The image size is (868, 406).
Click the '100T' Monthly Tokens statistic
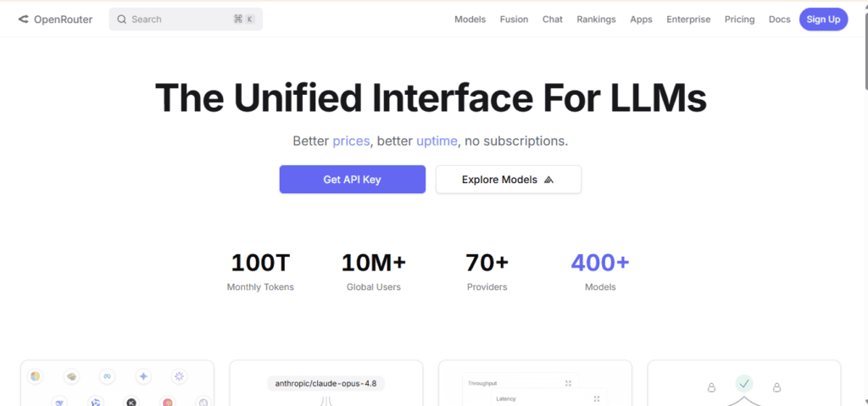click(x=260, y=271)
